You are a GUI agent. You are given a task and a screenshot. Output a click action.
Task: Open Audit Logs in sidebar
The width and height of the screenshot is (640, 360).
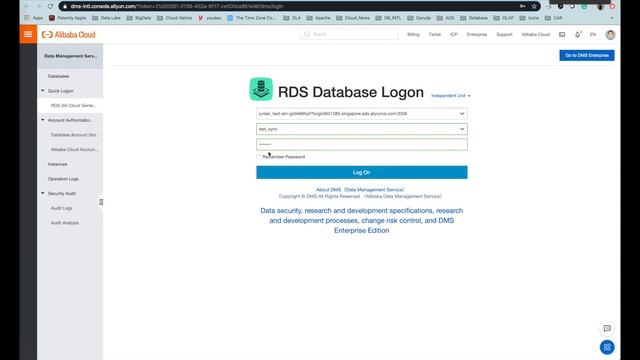62,208
